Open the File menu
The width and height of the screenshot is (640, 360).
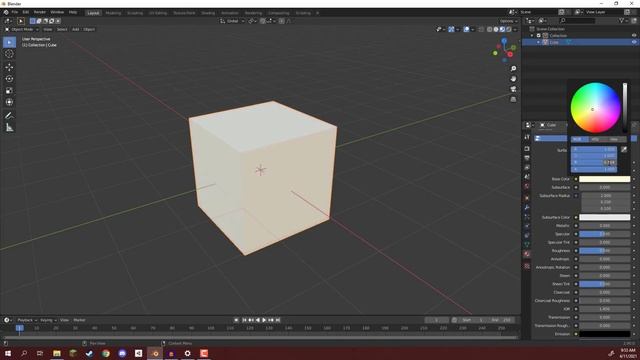[15, 12]
